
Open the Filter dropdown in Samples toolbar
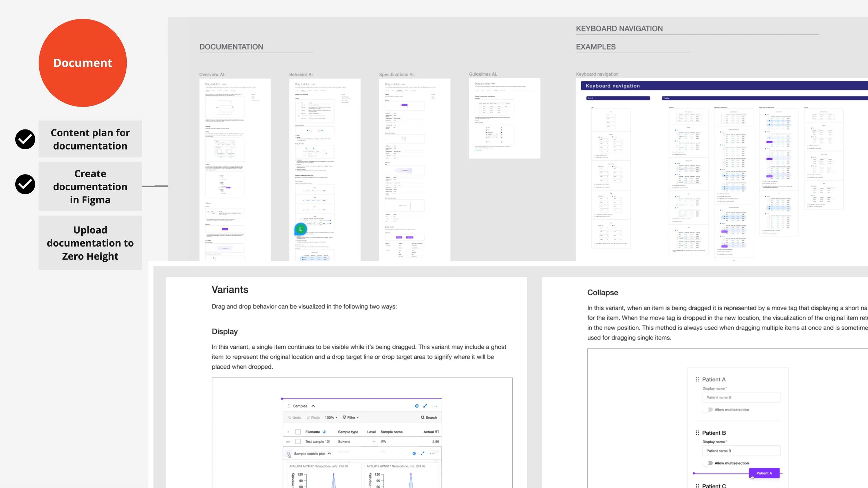pos(351,418)
